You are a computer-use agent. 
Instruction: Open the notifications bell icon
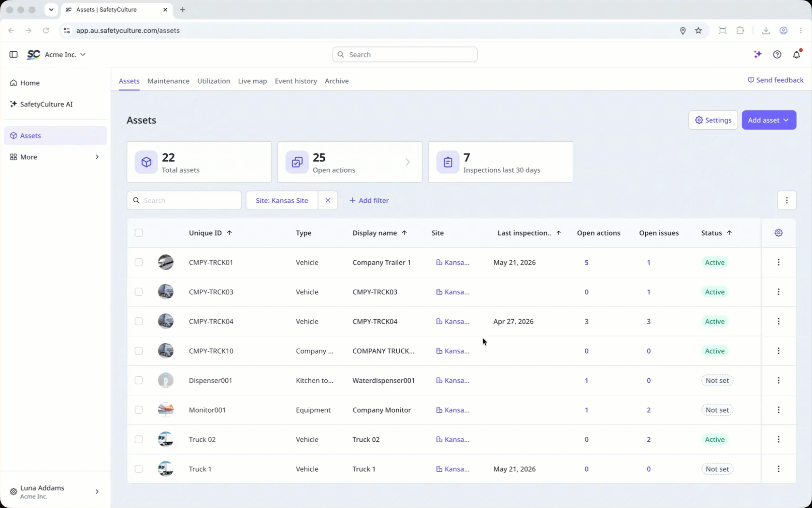click(x=797, y=55)
